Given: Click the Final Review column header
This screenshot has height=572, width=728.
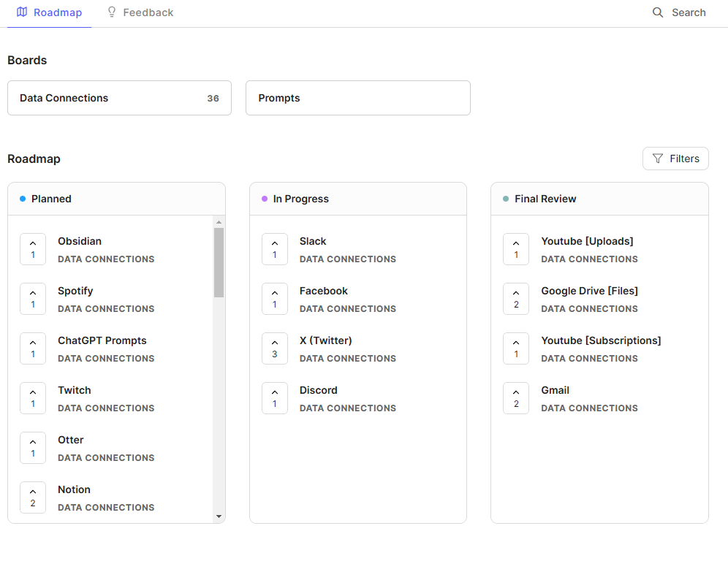Looking at the screenshot, I should 599,199.
